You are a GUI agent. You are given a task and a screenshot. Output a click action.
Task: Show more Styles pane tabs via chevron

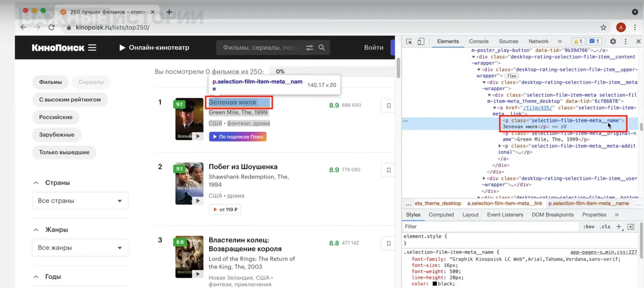(x=616, y=214)
